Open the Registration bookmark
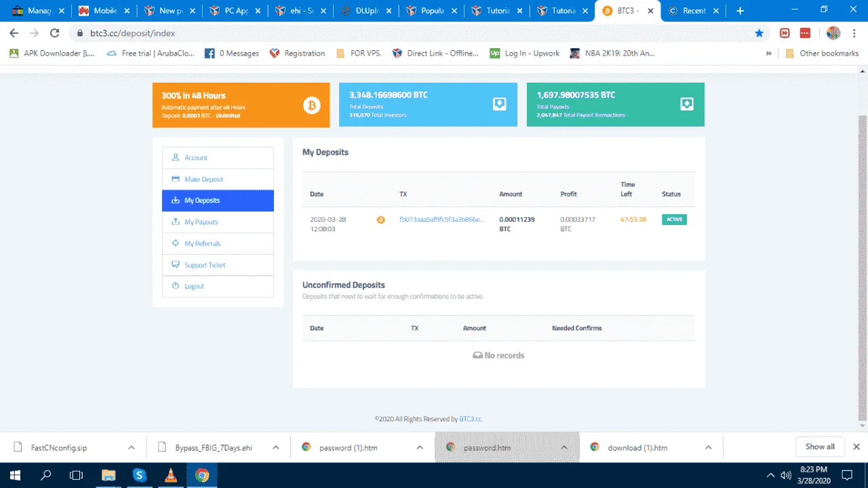 [297, 53]
